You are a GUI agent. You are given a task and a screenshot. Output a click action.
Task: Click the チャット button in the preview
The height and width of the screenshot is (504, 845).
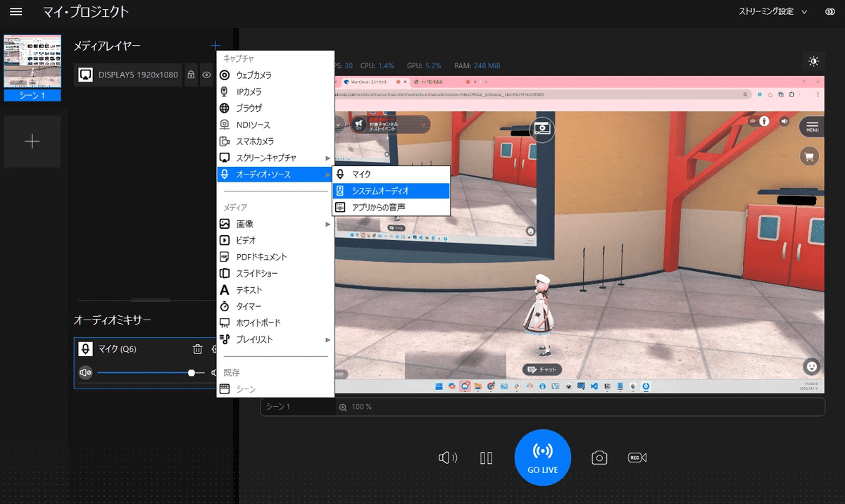coord(542,370)
